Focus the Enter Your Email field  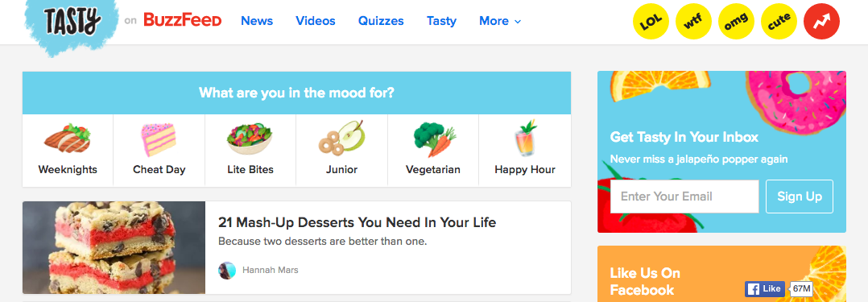pyautogui.click(x=684, y=197)
